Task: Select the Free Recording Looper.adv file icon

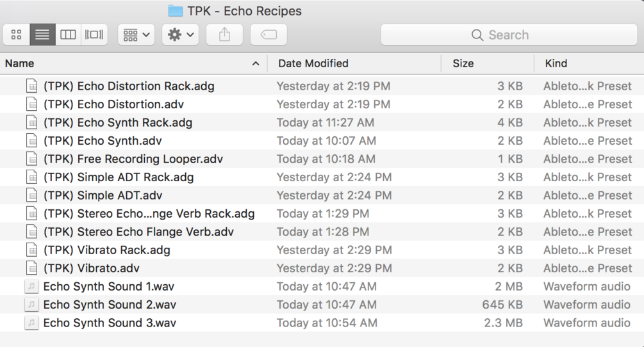Action: click(31, 159)
